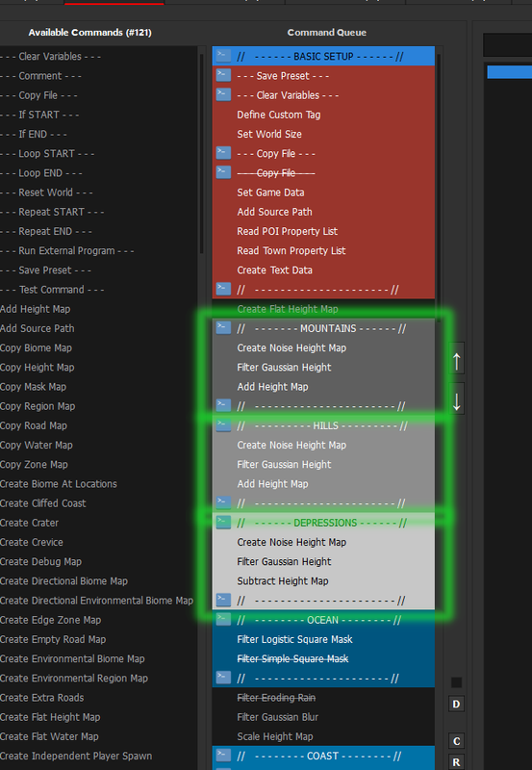The image size is (532, 770).
Task: Select Add Height Map under HILLS
Action: (323, 484)
